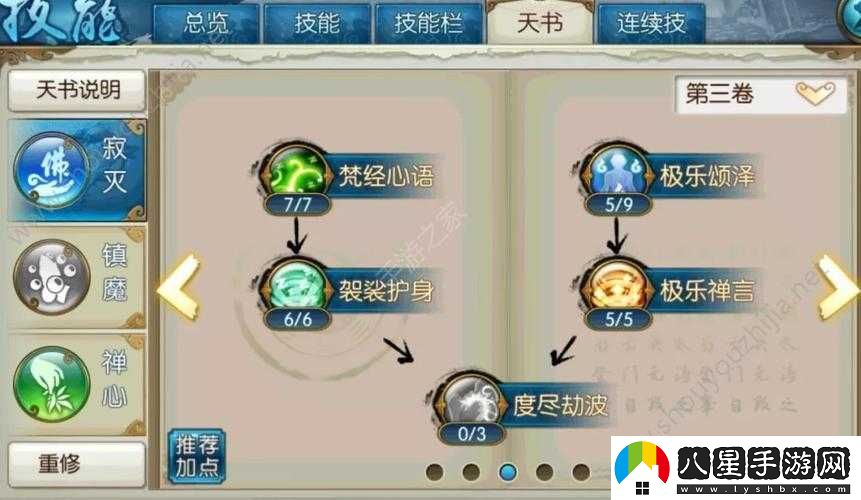The height and width of the screenshot is (500, 861).
Task: Select the second page indicator dot
Action: (471, 471)
